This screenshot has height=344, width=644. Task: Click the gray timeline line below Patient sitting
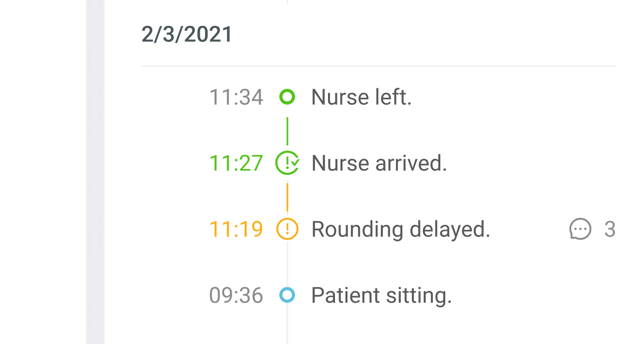pos(287,324)
